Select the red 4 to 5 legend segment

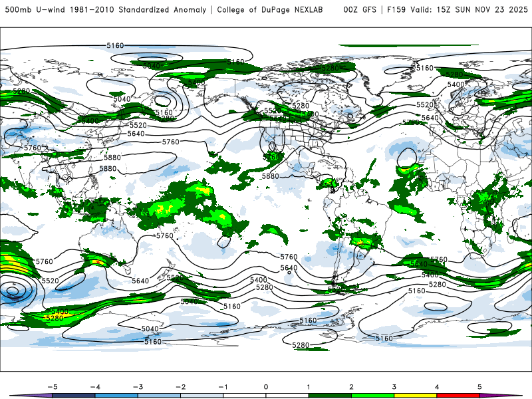pyautogui.click(x=458, y=396)
